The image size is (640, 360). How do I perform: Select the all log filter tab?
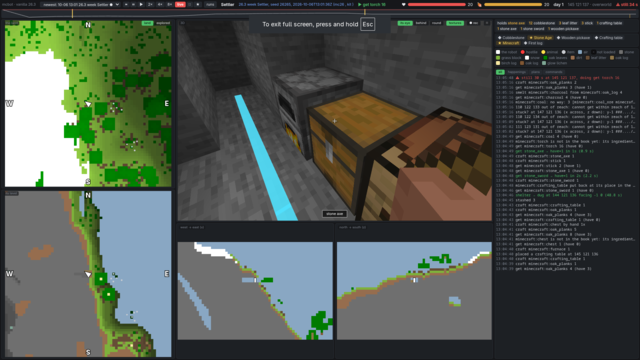coord(500,72)
